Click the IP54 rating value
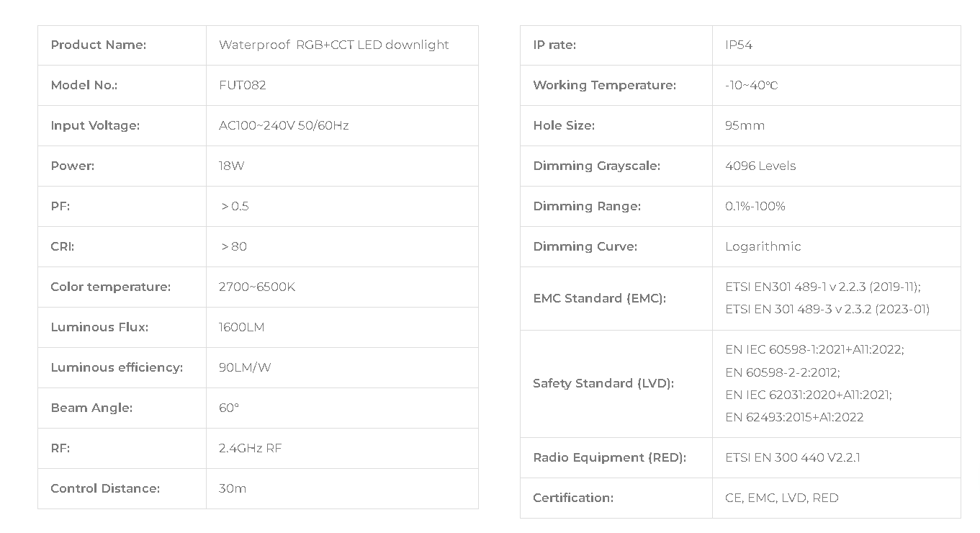This screenshot has width=980, height=533. click(739, 45)
